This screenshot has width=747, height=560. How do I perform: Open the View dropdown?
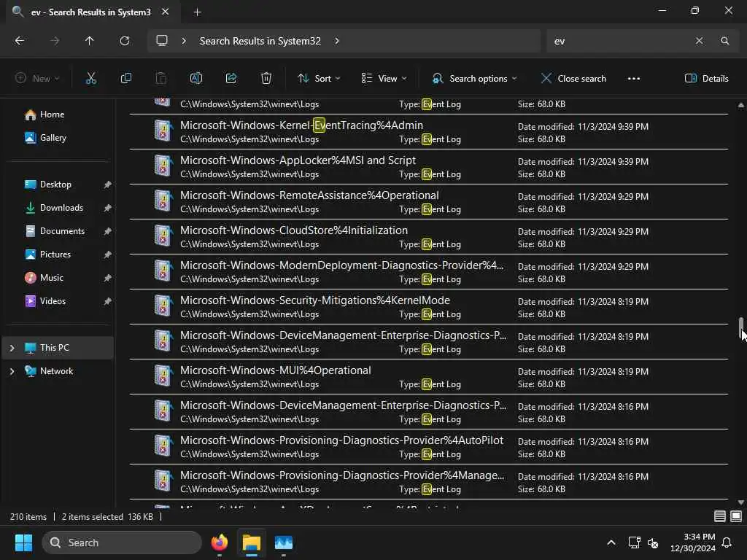[x=384, y=79]
